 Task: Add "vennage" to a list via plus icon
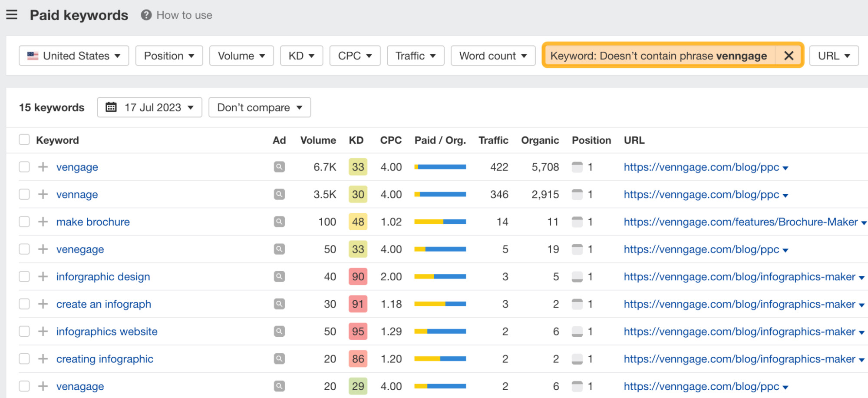tap(43, 194)
